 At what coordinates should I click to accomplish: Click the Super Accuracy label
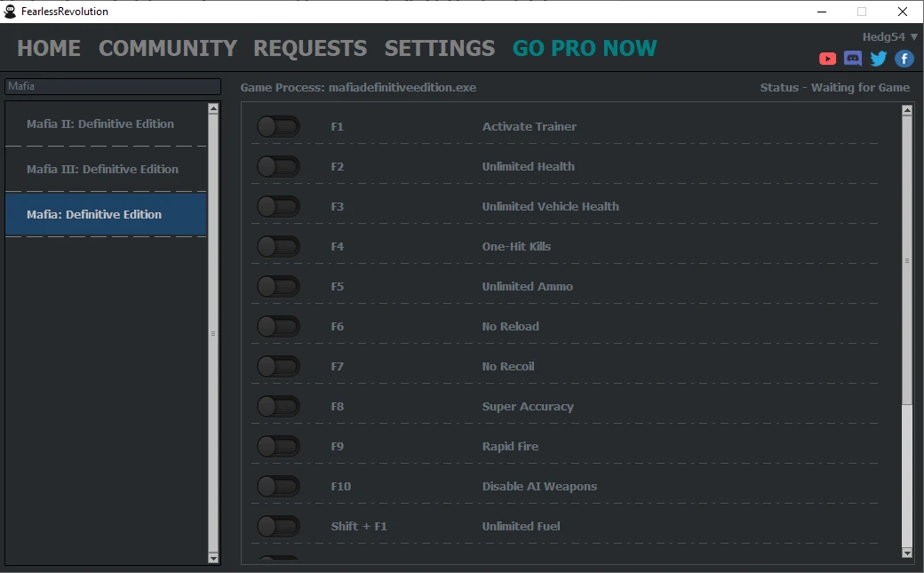coord(528,407)
